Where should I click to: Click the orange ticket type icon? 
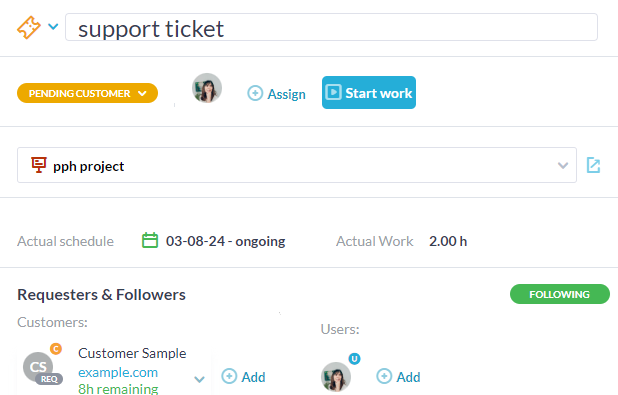28,27
